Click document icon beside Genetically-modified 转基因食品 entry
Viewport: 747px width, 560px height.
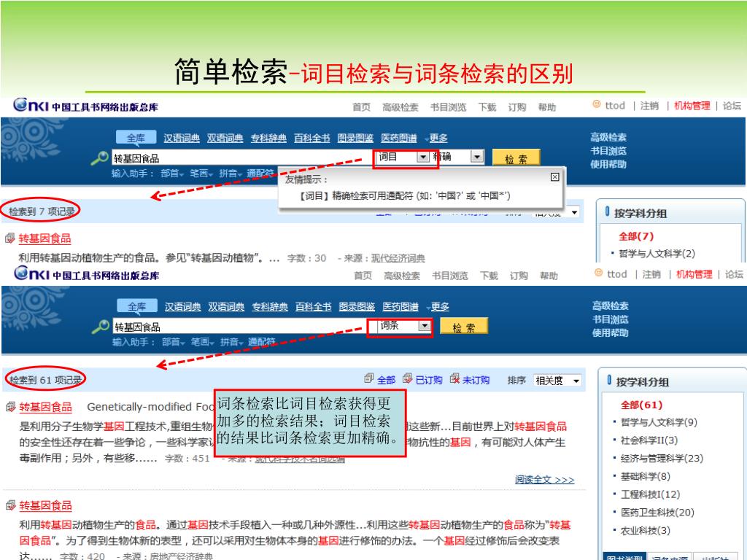tap(10, 407)
